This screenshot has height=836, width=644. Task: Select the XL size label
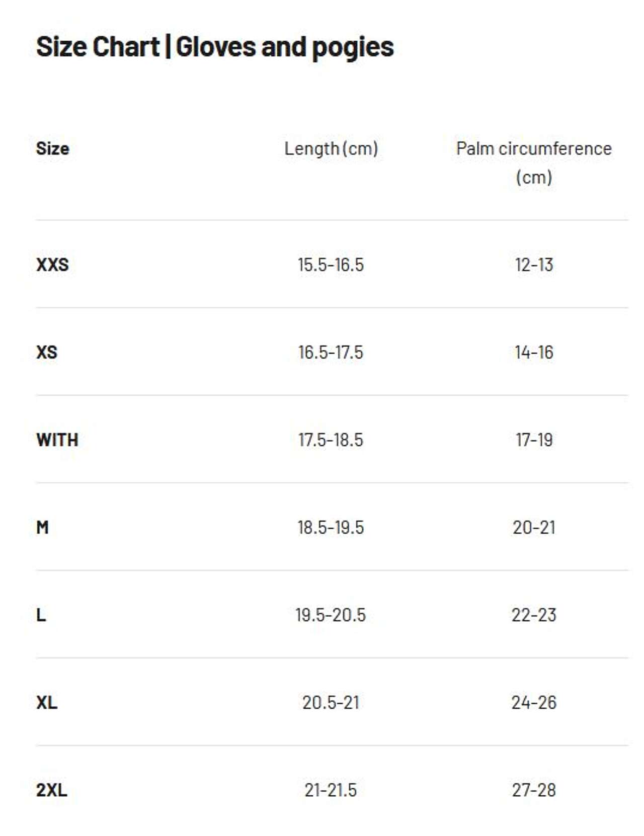[x=47, y=703]
